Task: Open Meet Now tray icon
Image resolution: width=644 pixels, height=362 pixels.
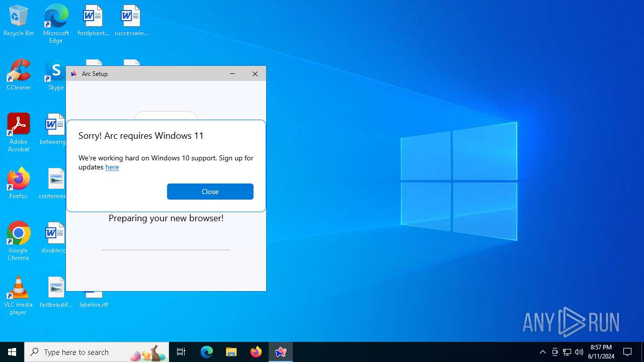Action: 555,352
